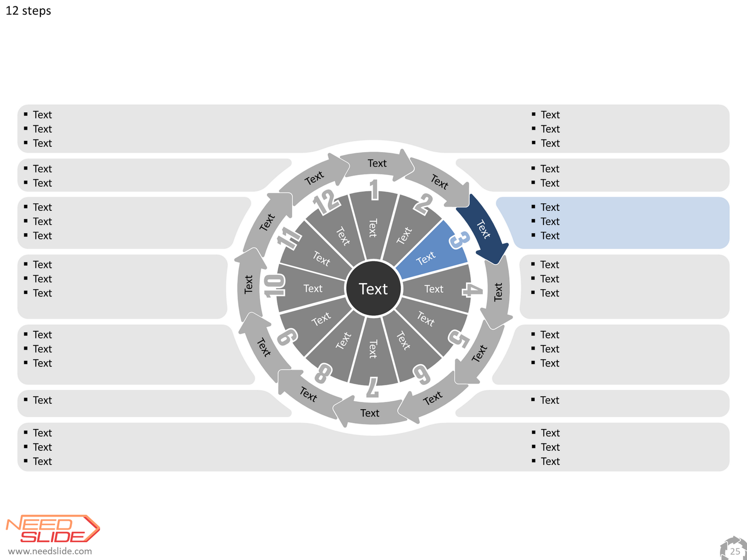Screen dimensions: 747x560
Task: Click the page number 25 badge
Action: pyautogui.click(x=734, y=549)
